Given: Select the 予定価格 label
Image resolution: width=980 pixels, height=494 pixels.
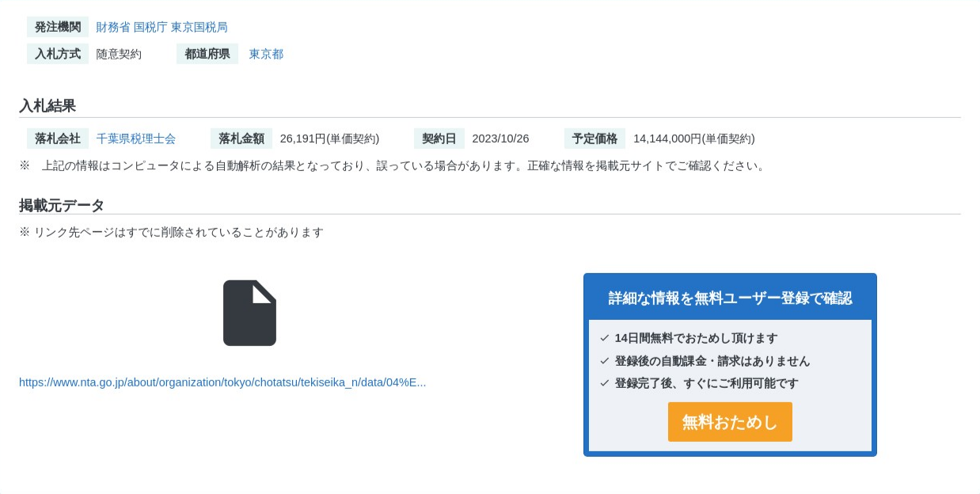Looking at the screenshot, I should (595, 139).
